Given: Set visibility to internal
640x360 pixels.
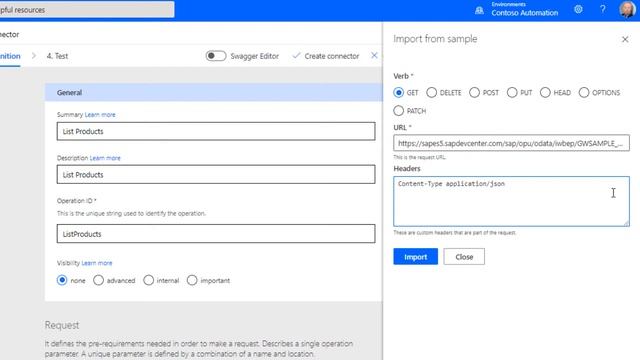Looking at the screenshot, I should pyautogui.click(x=149, y=280).
